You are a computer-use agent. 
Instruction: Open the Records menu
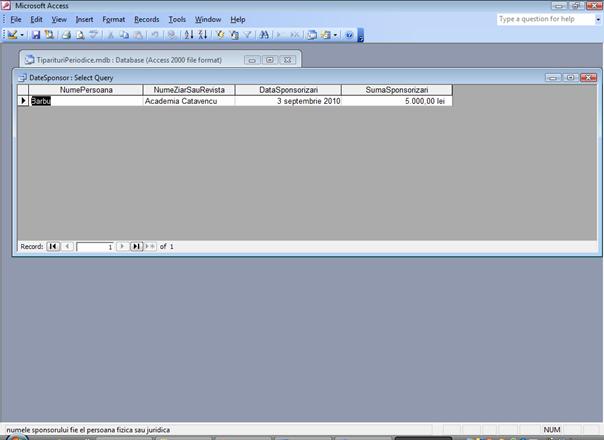click(146, 19)
